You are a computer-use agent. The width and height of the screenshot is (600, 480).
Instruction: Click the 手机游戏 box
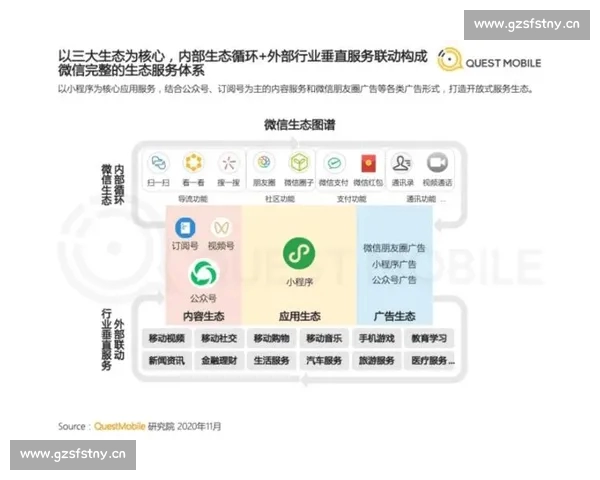coord(377,338)
